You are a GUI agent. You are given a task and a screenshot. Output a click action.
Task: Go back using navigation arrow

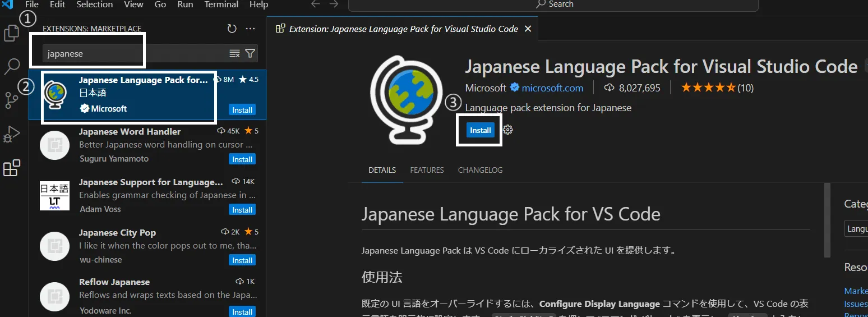tap(316, 4)
